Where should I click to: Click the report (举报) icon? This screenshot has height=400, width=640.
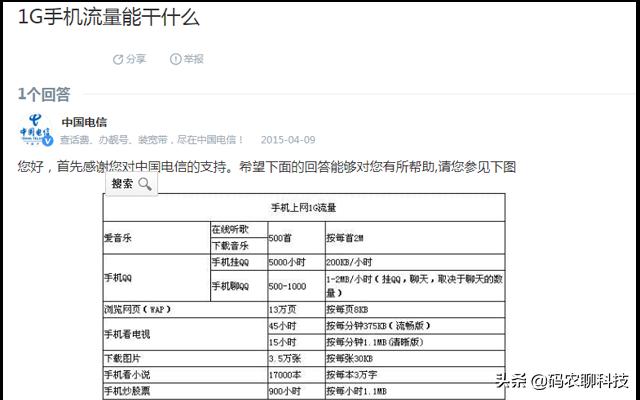pos(176,59)
